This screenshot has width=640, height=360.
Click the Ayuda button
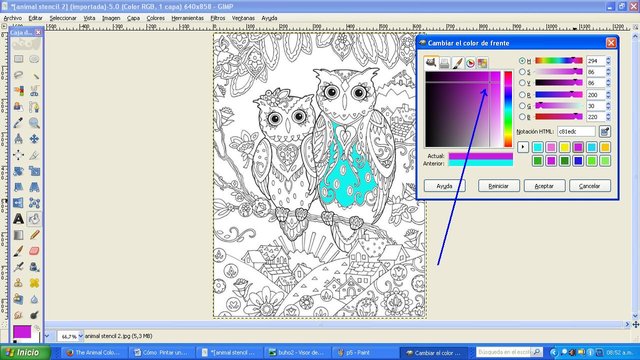[444, 186]
